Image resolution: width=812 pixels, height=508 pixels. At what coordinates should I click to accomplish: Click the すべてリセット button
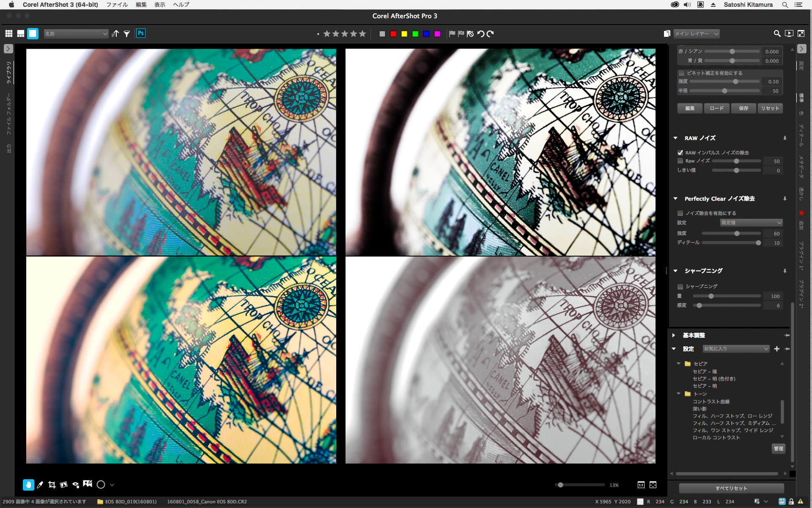731,488
